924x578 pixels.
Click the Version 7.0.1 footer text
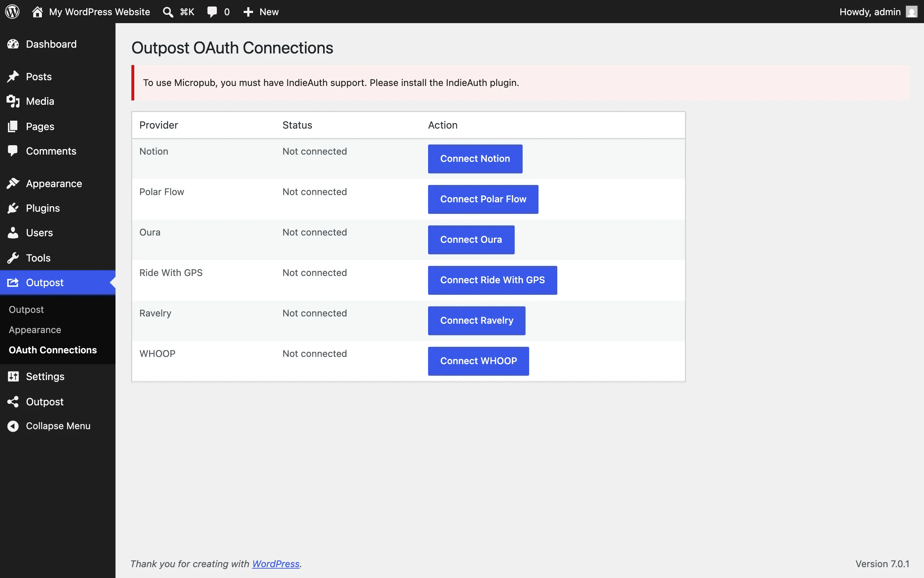point(882,564)
